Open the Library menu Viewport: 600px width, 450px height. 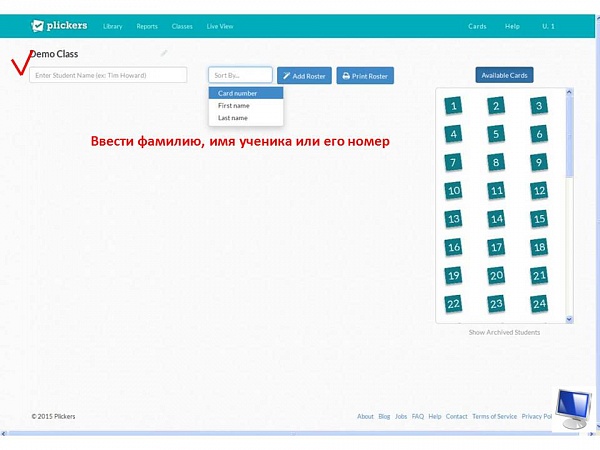click(x=112, y=26)
